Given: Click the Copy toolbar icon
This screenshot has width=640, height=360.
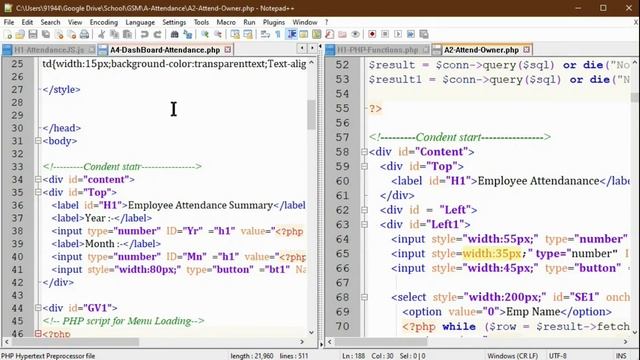Looking at the screenshot, I should point(115,35).
